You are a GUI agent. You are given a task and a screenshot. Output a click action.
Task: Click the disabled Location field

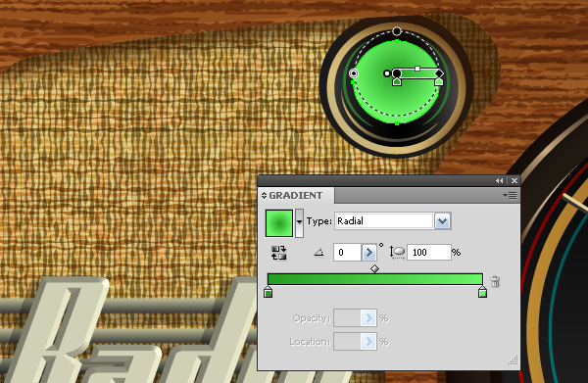click(347, 342)
